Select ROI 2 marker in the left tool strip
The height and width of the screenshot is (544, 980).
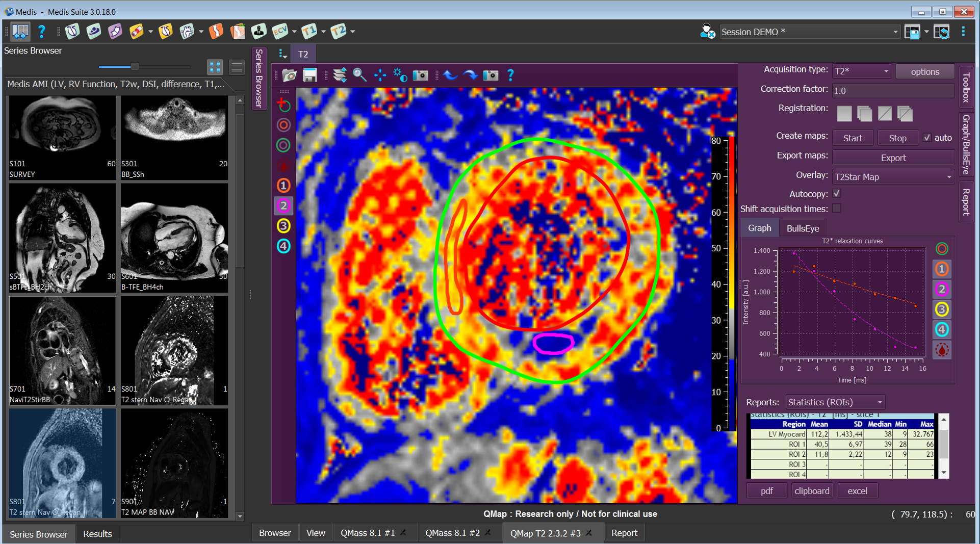[x=284, y=205]
